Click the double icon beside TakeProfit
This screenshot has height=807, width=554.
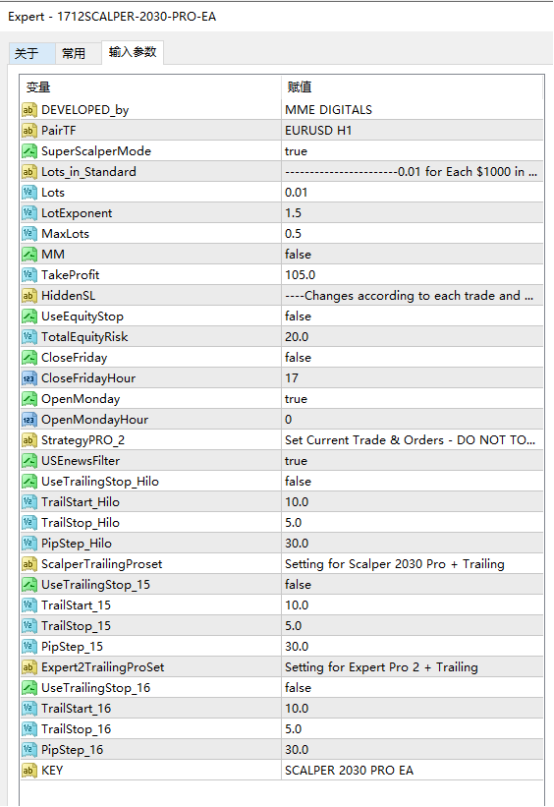click(x=29, y=275)
